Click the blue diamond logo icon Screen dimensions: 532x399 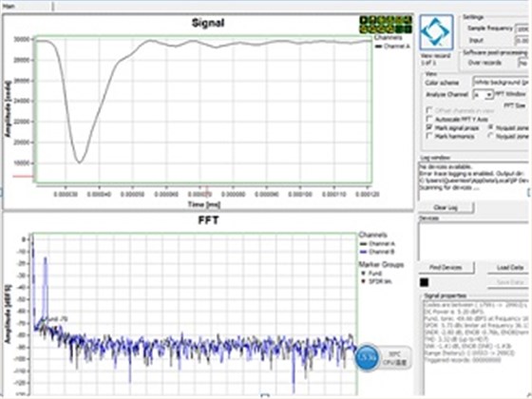(x=436, y=32)
